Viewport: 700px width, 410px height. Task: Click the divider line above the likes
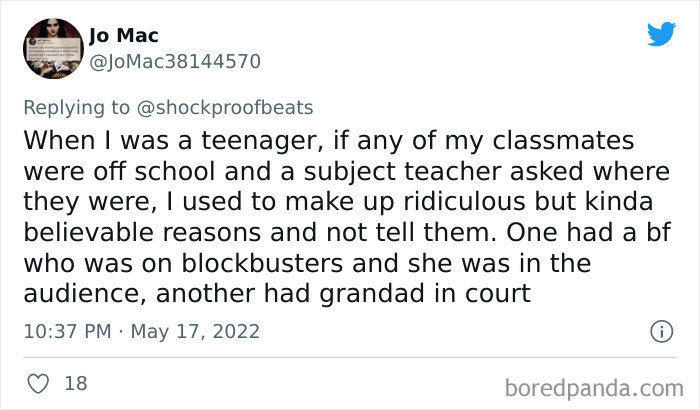[350, 357]
